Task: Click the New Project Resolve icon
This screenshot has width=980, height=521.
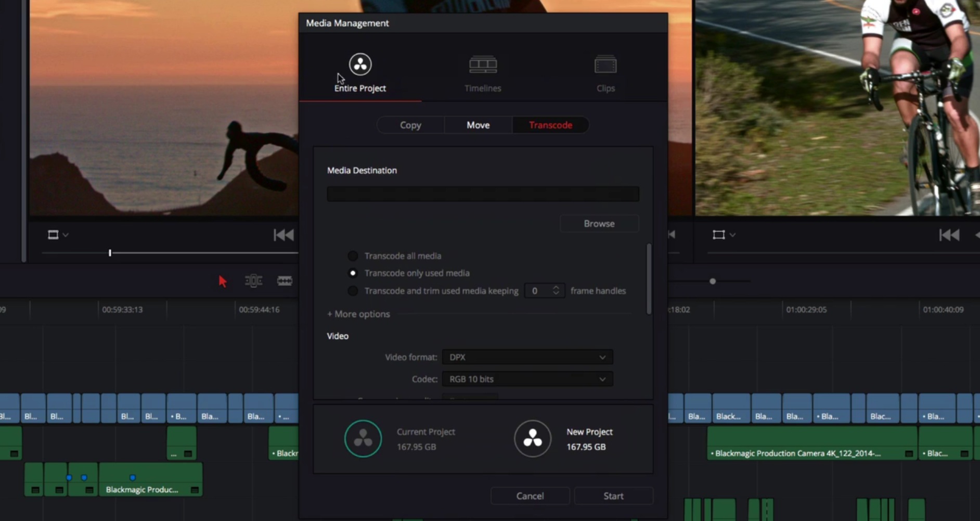Action: (532, 439)
